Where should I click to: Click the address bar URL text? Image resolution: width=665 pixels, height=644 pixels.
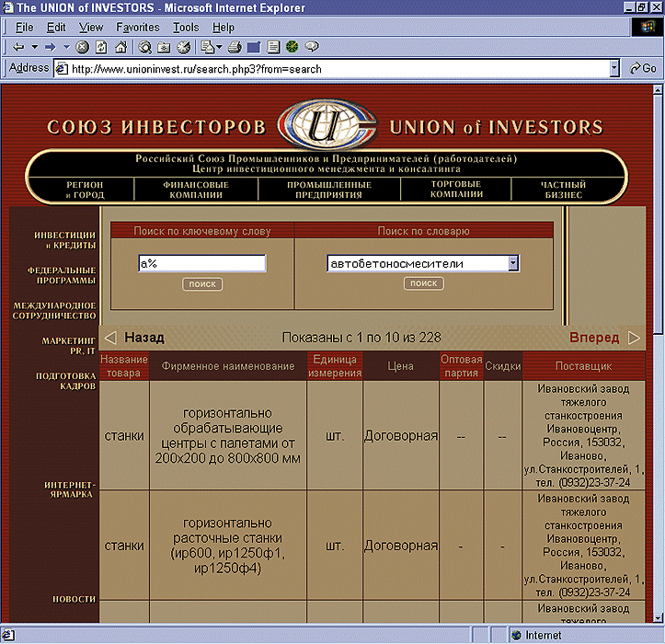pyautogui.click(x=196, y=69)
